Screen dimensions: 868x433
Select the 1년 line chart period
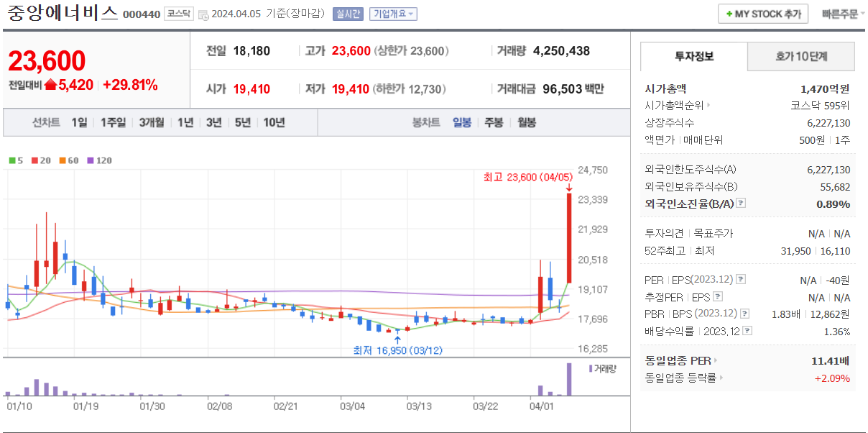[185, 122]
